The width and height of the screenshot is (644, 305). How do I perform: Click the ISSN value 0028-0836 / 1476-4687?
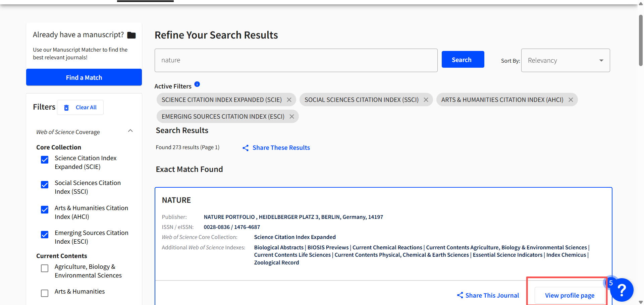point(232,227)
